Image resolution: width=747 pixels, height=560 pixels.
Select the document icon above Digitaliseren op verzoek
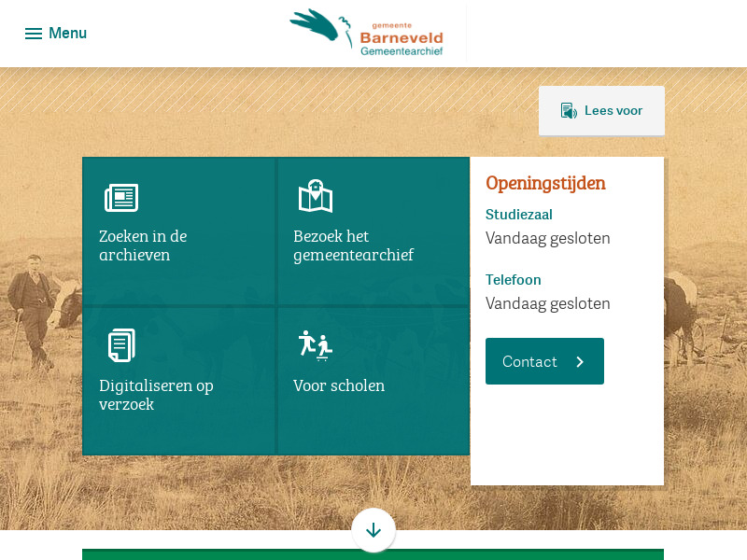tap(121, 344)
